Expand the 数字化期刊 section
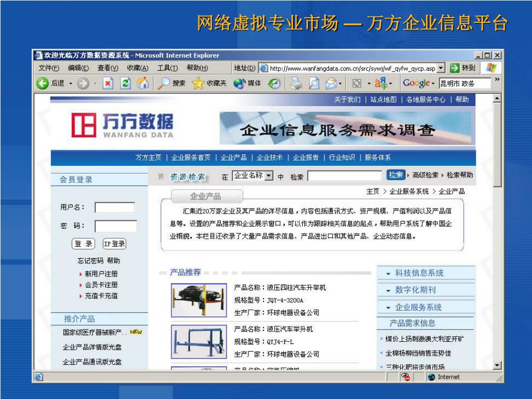The width and height of the screenshot is (532, 399). tap(389, 290)
